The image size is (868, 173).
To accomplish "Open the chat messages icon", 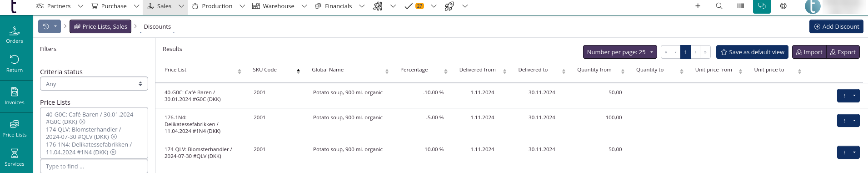I will [x=762, y=6].
